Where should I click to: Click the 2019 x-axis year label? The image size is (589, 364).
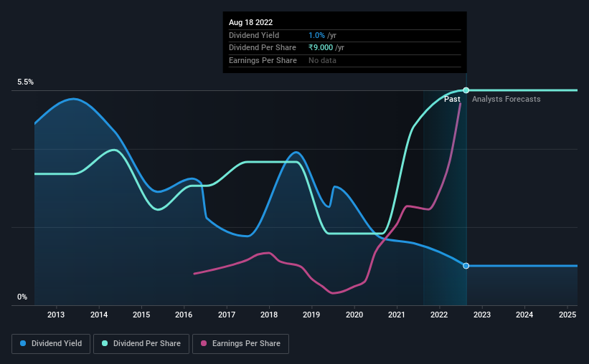coord(311,315)
